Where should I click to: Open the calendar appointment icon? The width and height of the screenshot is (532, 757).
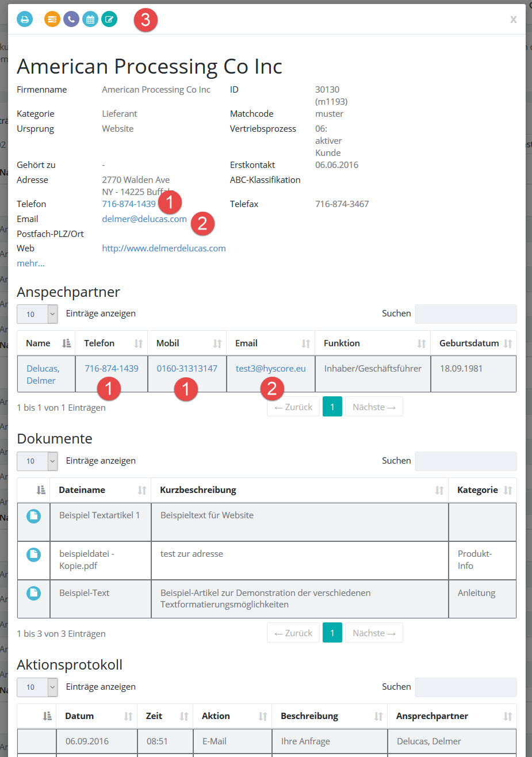pyautogui.click(x=90, y=19)
